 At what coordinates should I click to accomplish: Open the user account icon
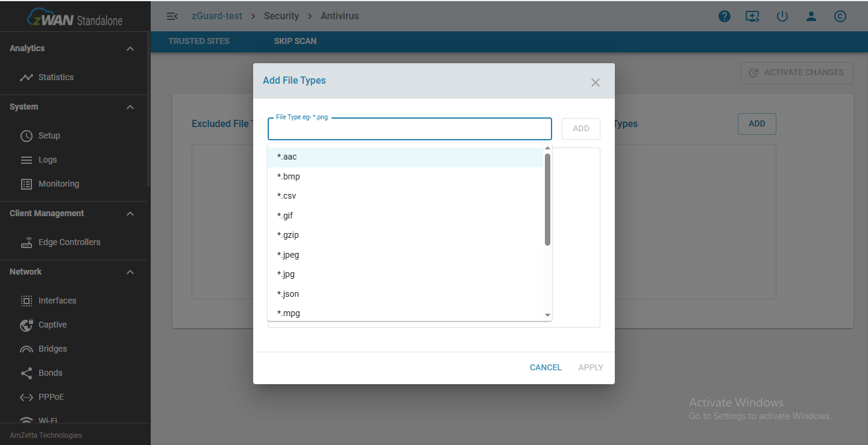tap(811, 16)
